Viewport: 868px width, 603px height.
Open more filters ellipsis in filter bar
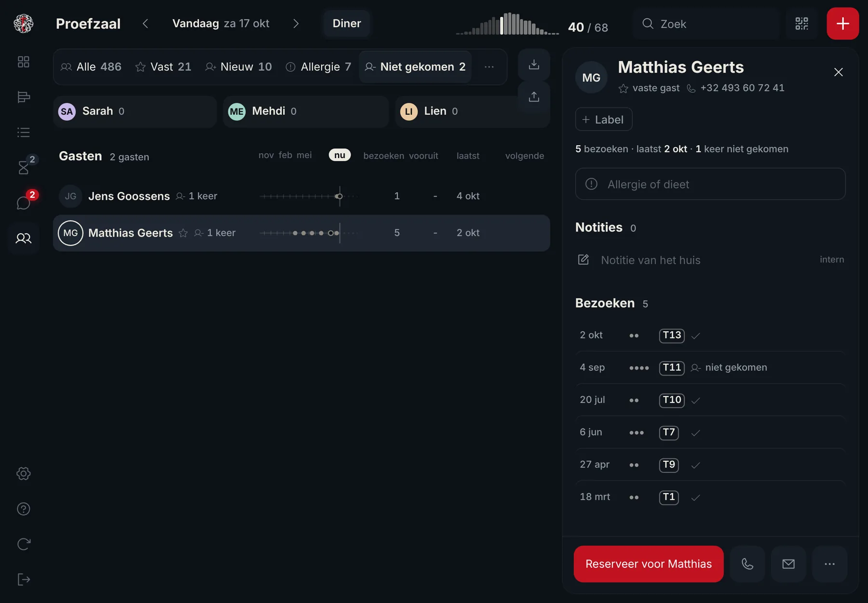489,67
